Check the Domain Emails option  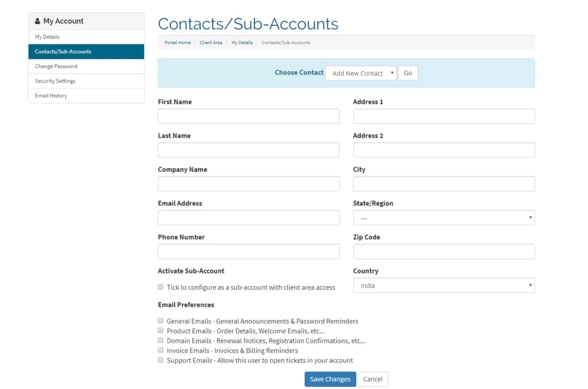[x=161, y=340]
